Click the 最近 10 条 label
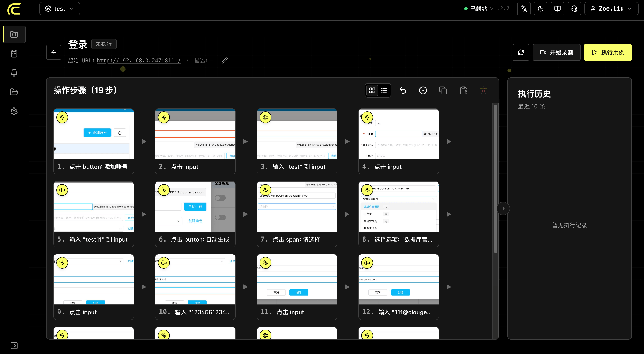Image resolution: width=644 pixels, height=354 pixels. [x=531, y=107]
